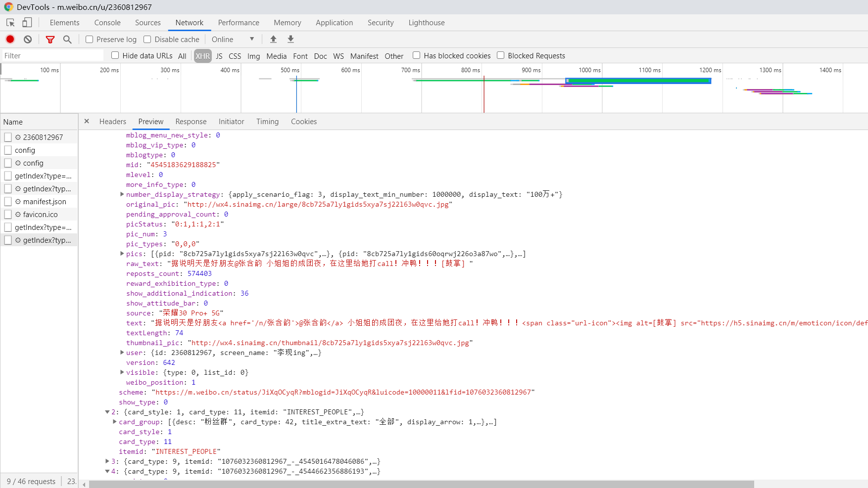
Task: Show the Timing tab
Action: click(267, 122)
